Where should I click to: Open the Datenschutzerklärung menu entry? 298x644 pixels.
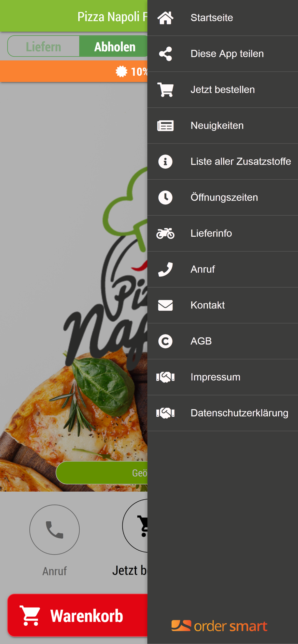point(223,413)
